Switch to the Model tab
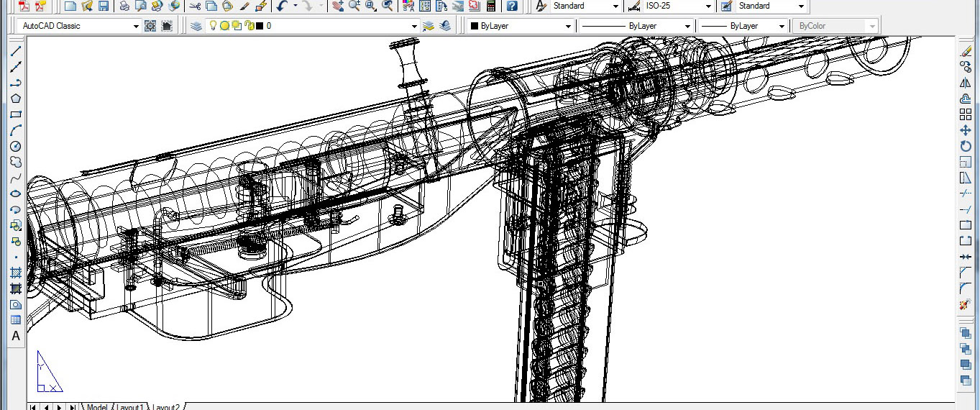Viewport: 980px width, 410px height. click(96, 406)
